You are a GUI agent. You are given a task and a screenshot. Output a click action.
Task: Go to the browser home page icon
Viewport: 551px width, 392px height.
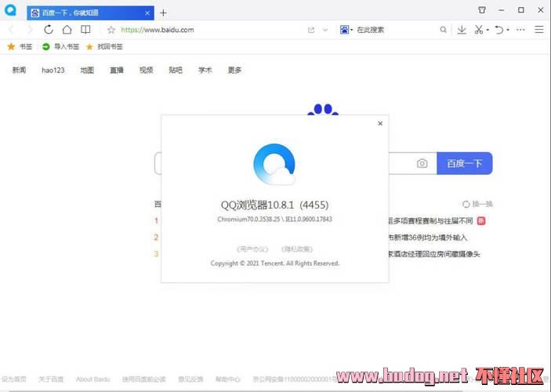click(x=67, y=30)
